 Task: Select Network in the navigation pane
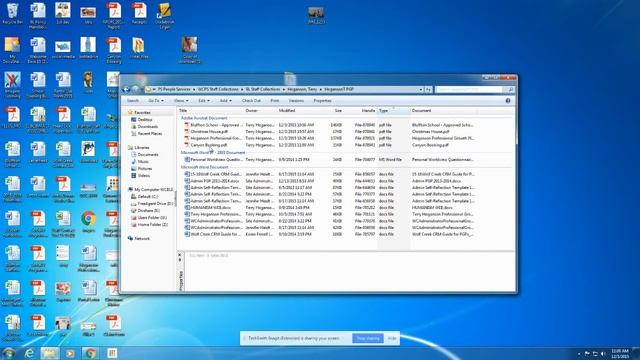click(x=141, y=238)
